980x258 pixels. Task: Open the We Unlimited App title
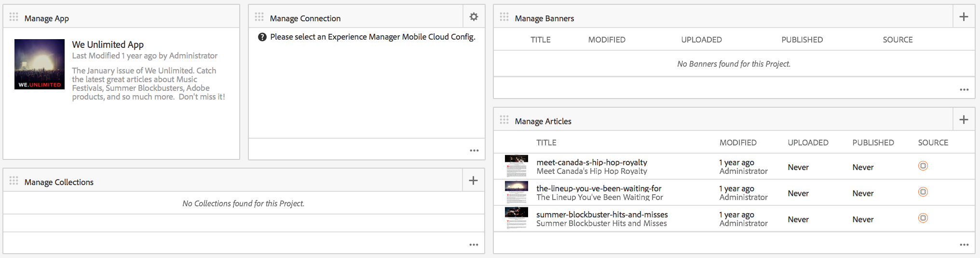[108, 44]
